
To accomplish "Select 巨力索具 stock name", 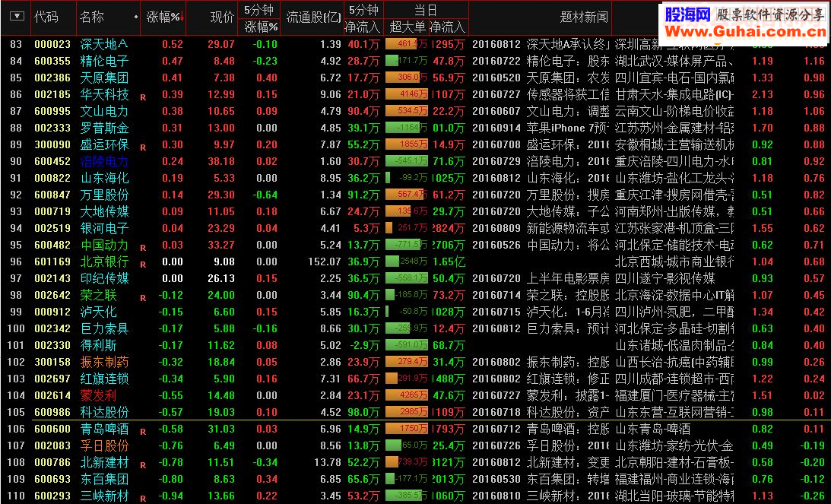I will pyautogui.click(x=104, y=328).
